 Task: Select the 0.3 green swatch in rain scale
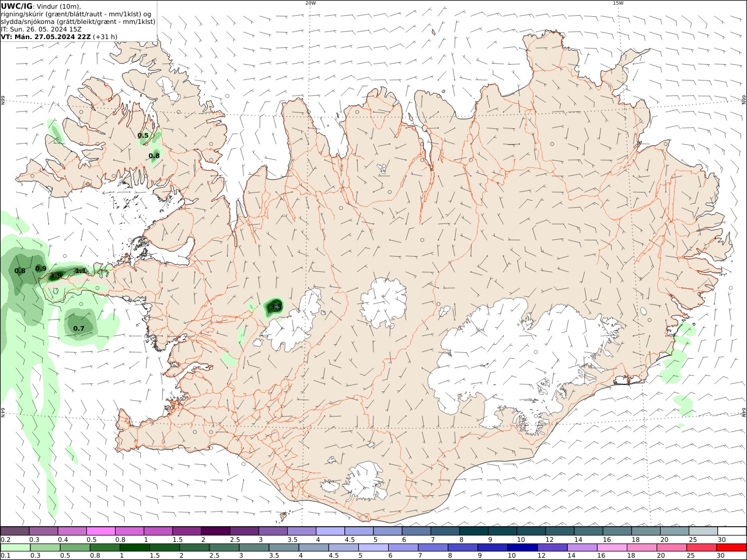(45, 548)
